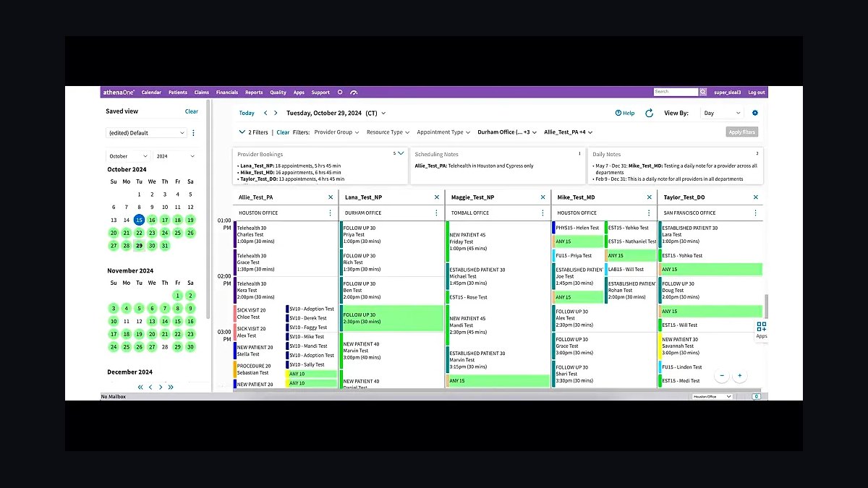
Task: Open the Apps menu in the top bar
Action: click(299, 93)
